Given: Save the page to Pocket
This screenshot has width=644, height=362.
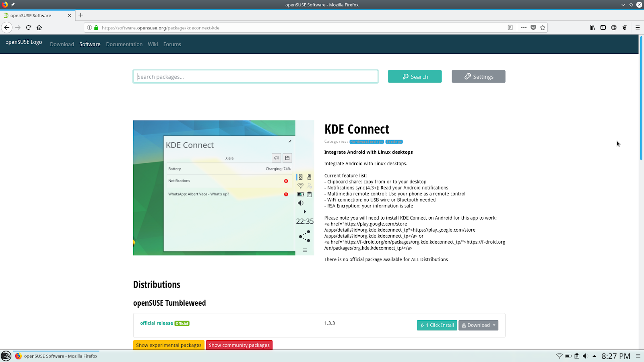Looking at the screenshot, I should pos(533,28).
